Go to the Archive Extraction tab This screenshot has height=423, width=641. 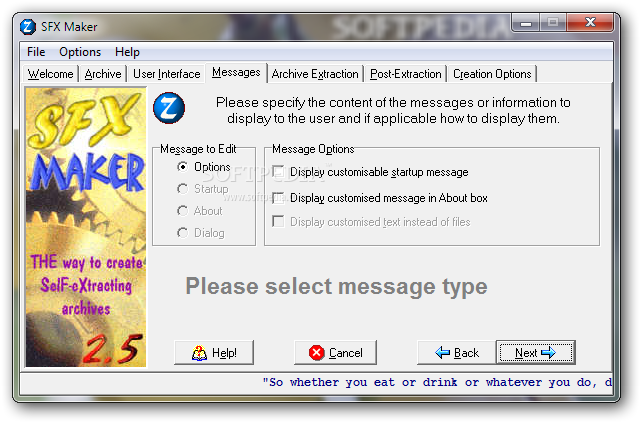click(x=315, y=74)
